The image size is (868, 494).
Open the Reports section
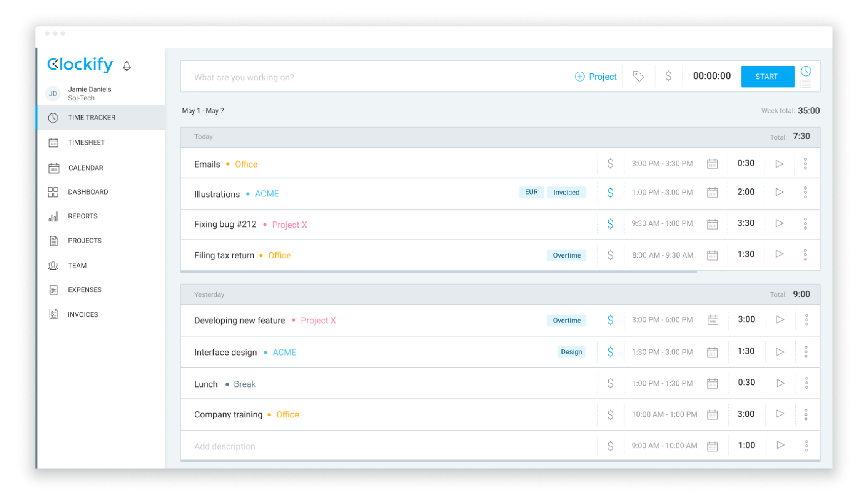click(x=83, y=216)
